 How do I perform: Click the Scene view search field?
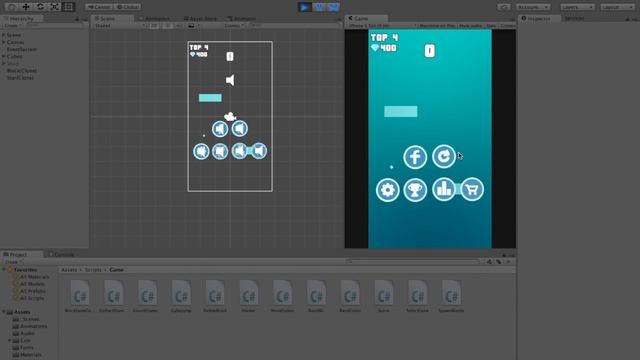click(x=294, y=25)
